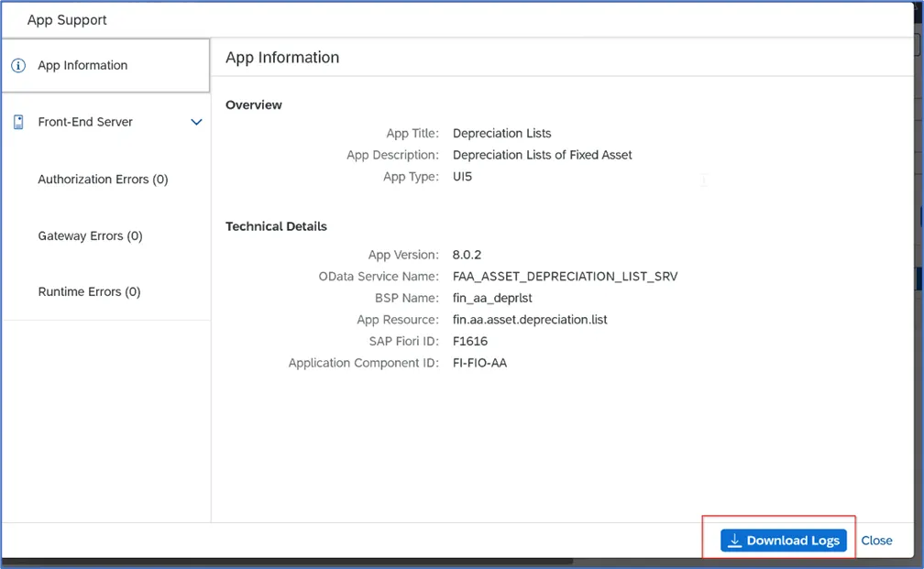Click the BSP Name fin_aa_deprlst value
The height and width of the screenshot is (569, 924).
click(x=493, y=298)
